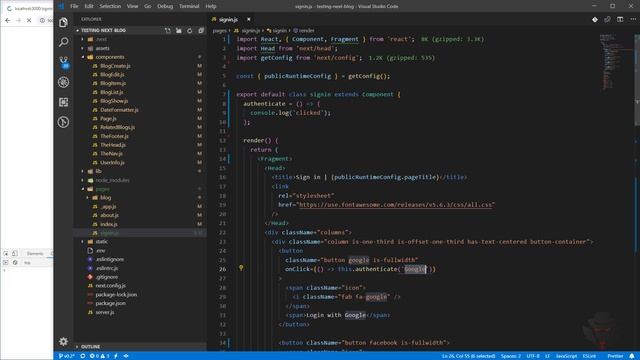Open notifications bell in status bar
This screenshot has width=640, height=360.
coord(632,356)
